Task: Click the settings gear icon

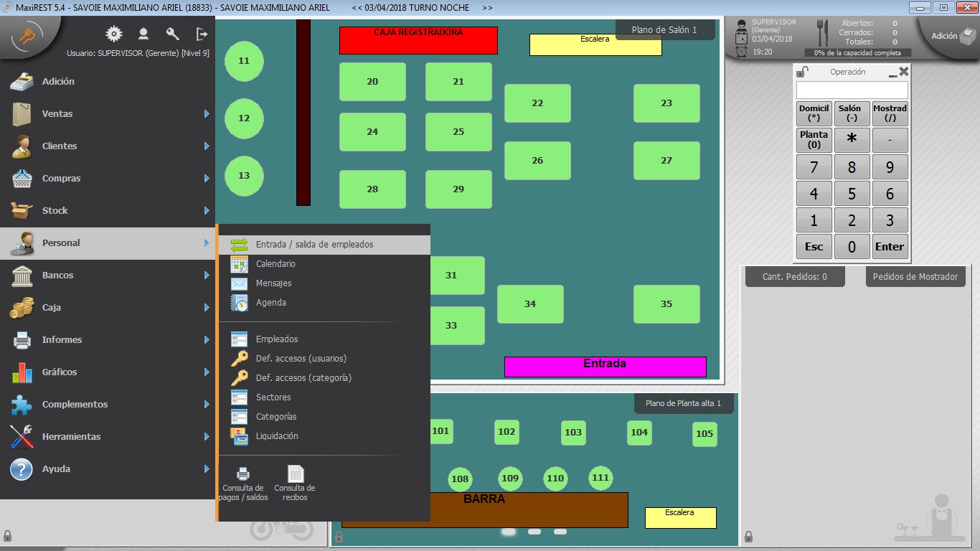Action: [113, 34]
